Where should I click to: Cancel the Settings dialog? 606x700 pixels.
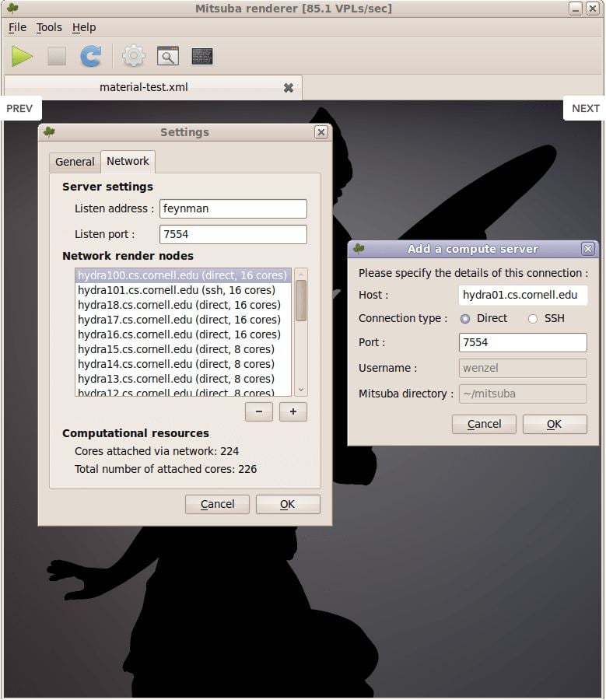(x=218, y=505)
